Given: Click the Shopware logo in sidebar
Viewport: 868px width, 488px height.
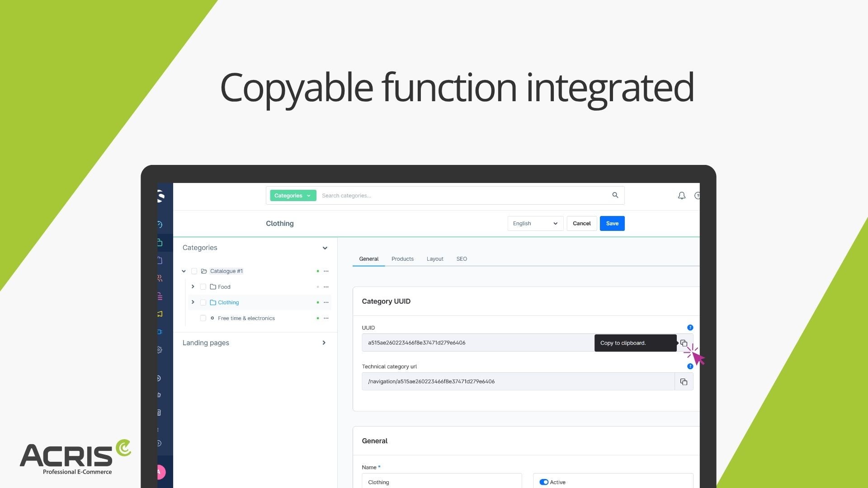Looking at the screenshot, I should [x=161, y=196].
